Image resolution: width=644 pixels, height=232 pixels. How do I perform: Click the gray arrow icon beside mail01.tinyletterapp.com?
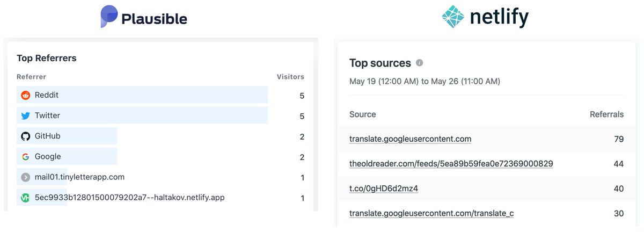pos(26,177)
